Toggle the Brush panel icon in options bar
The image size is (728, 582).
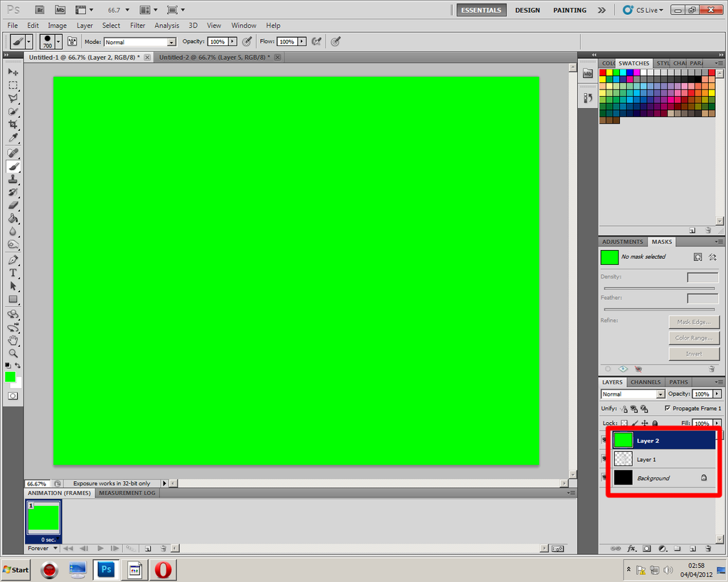[x=72, y=42]
